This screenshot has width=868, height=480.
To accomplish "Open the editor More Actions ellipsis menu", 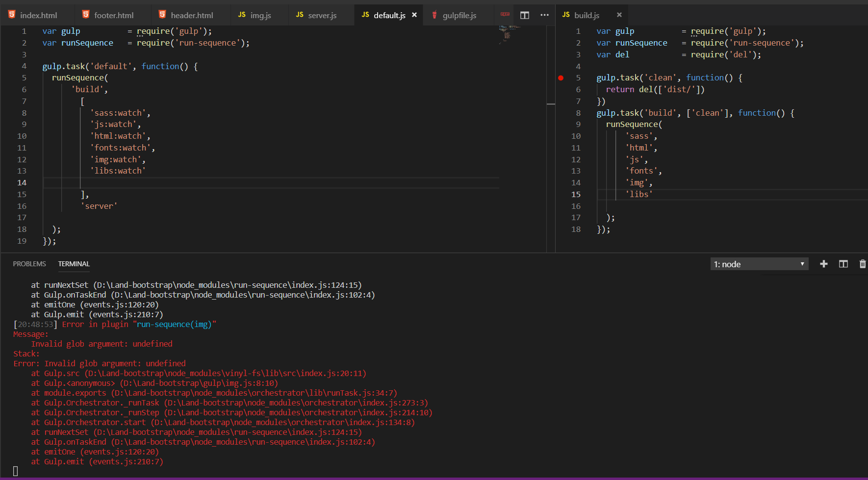I will [544, 15].
